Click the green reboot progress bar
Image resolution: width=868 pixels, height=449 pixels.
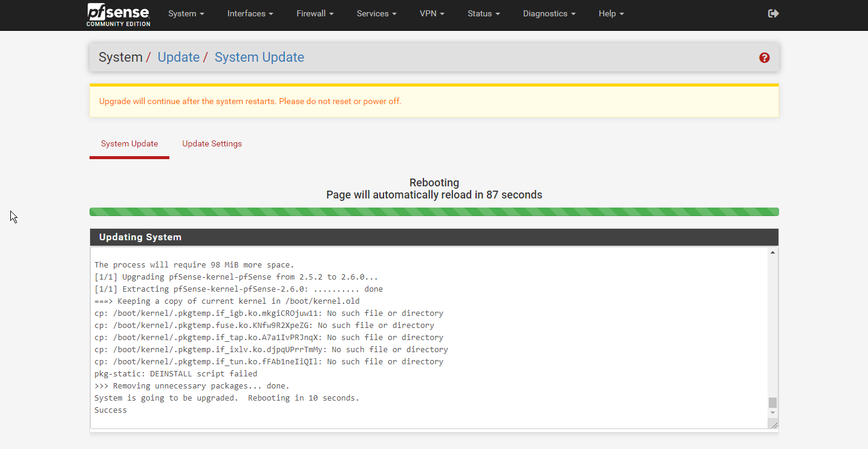(434, 212)
